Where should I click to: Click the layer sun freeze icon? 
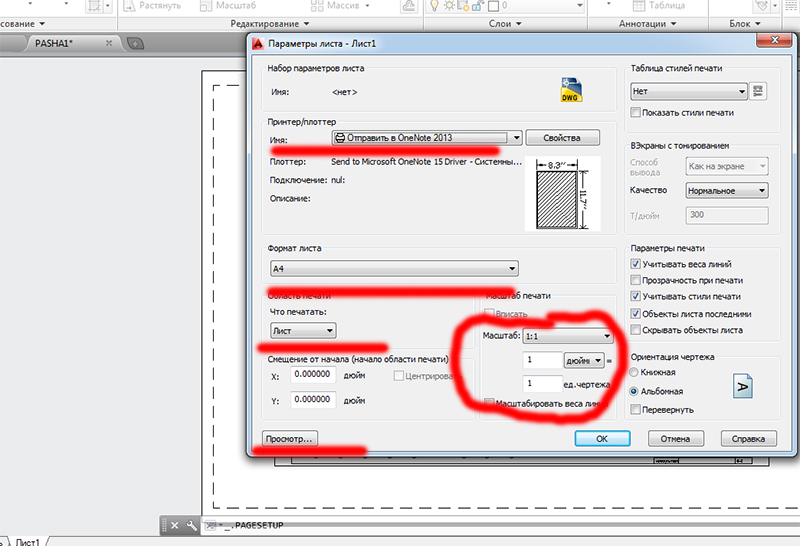[448, 6]
